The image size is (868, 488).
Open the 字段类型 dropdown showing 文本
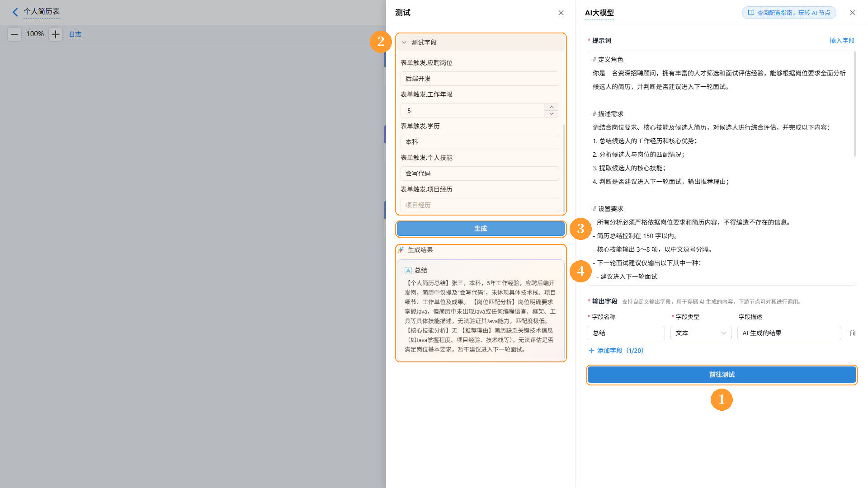701,333
